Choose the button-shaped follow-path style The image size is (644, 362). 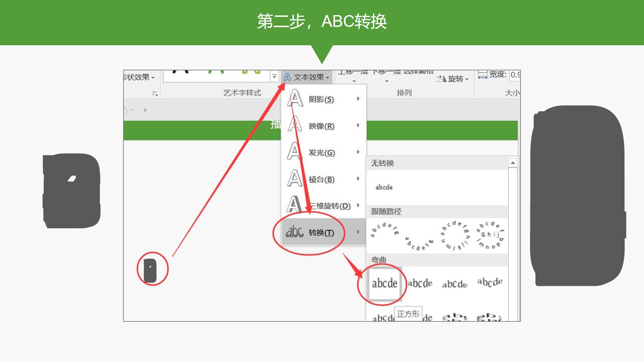490,235
